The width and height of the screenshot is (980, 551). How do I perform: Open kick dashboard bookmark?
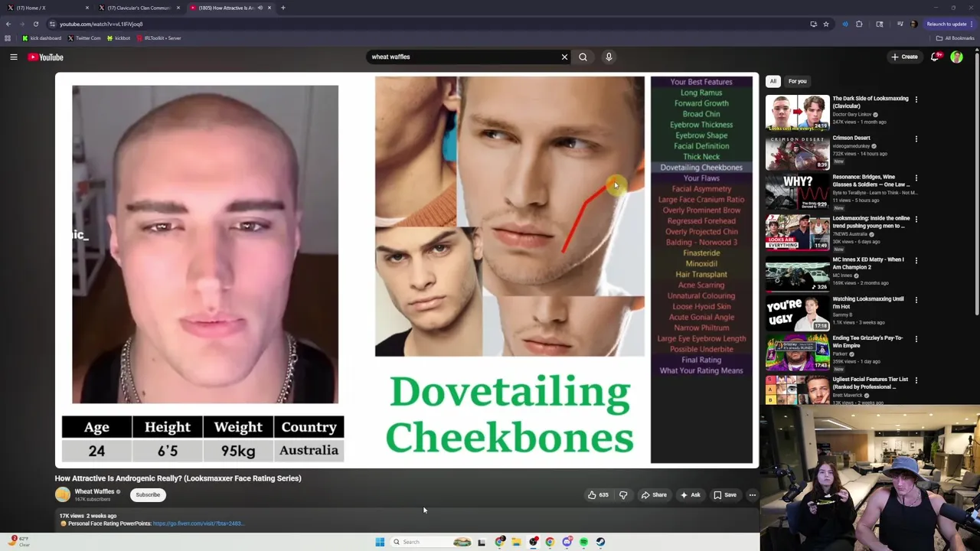click(x=42, y=38)
